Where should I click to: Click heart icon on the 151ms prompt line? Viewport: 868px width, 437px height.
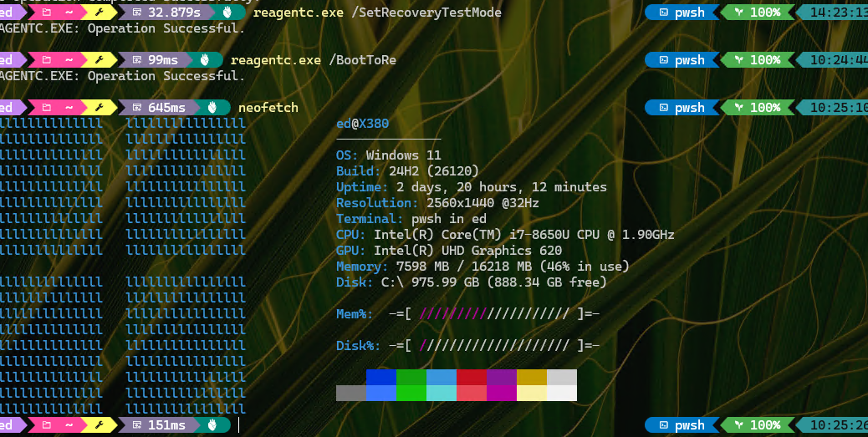212,424
